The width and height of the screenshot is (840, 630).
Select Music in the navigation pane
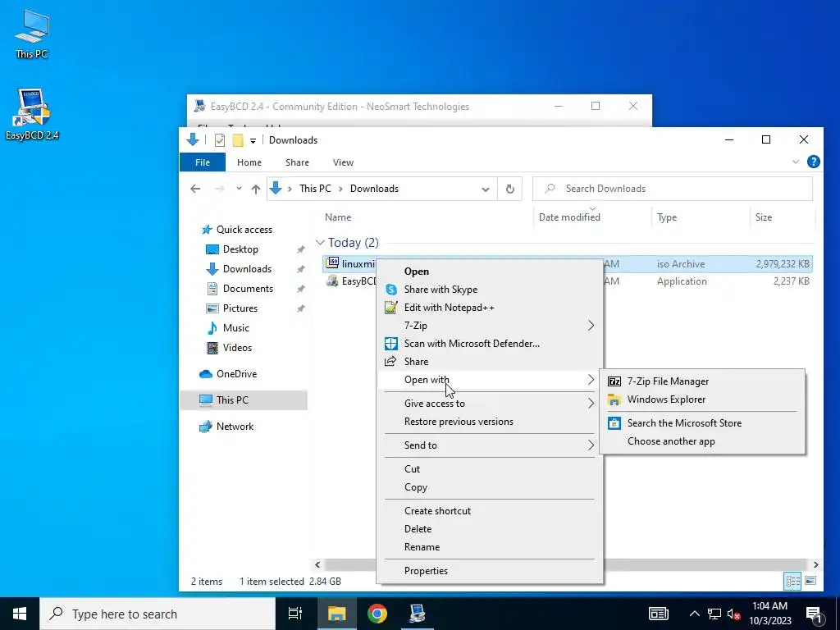[x=235, y=328]
